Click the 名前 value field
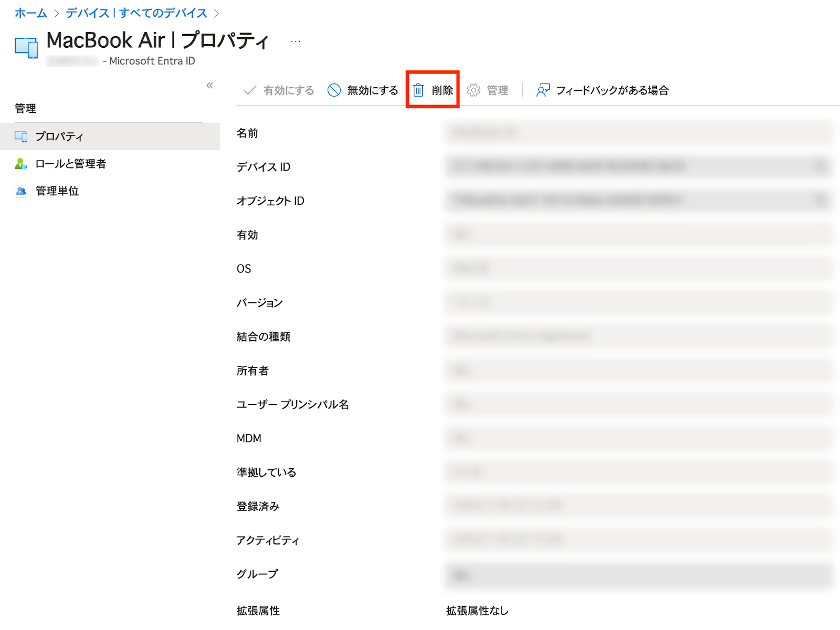 pyautogui.click(x=638, y=132)
